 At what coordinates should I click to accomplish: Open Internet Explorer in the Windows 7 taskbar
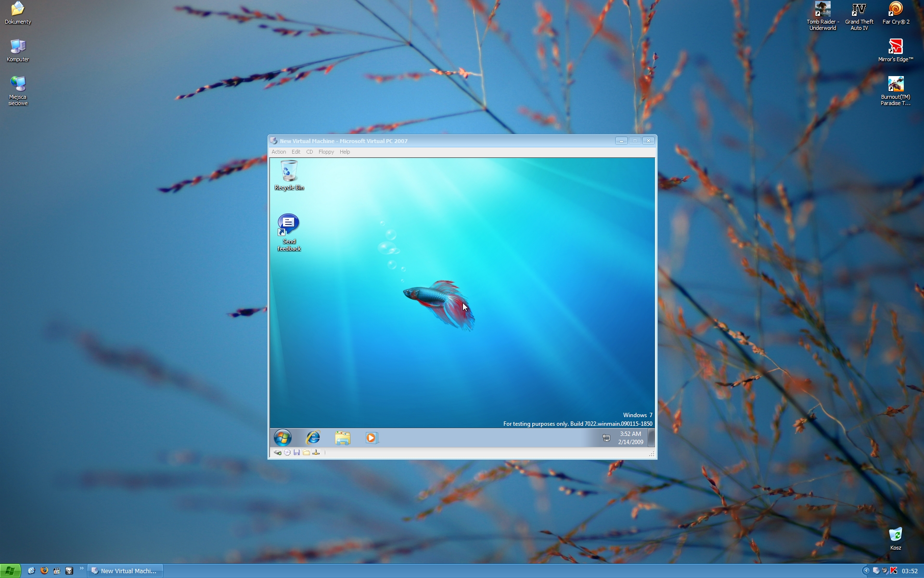tap(313, 437)
